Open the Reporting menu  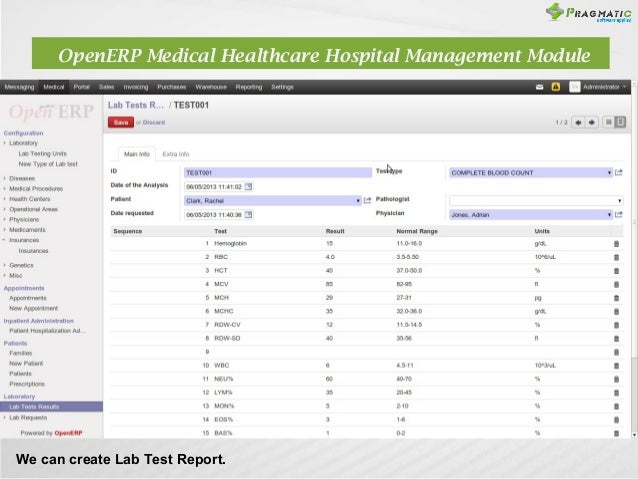pyautogui.click(x=249, y=87)
